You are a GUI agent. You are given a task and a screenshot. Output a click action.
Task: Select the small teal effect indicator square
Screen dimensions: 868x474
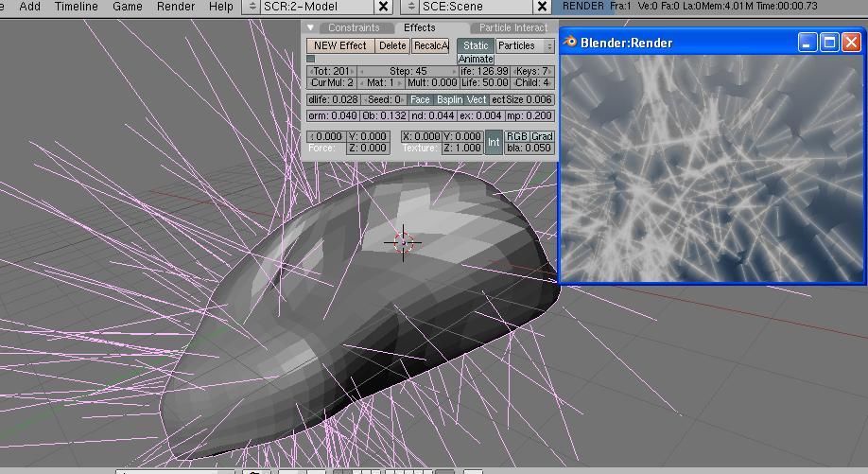coord(310,59)
